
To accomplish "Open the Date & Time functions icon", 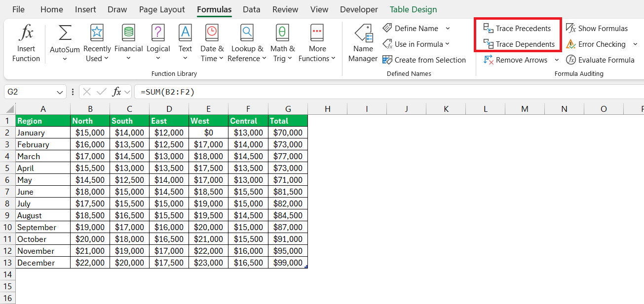I will 212,33.
